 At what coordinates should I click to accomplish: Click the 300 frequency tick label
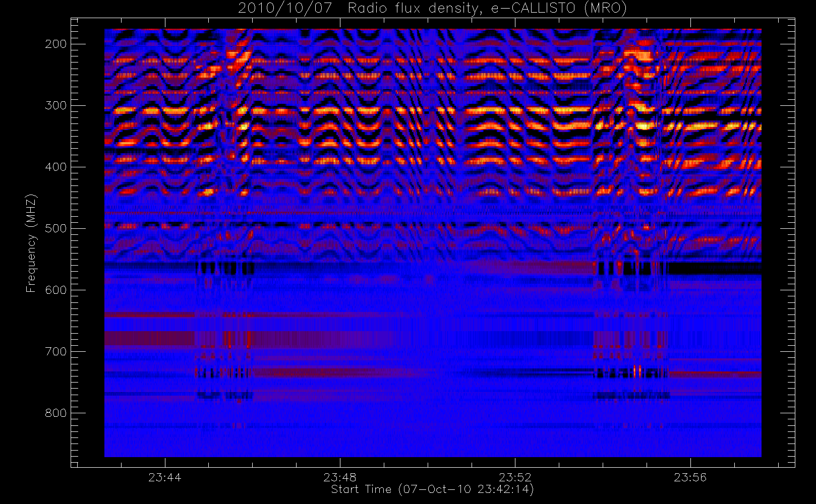point(55,105)
